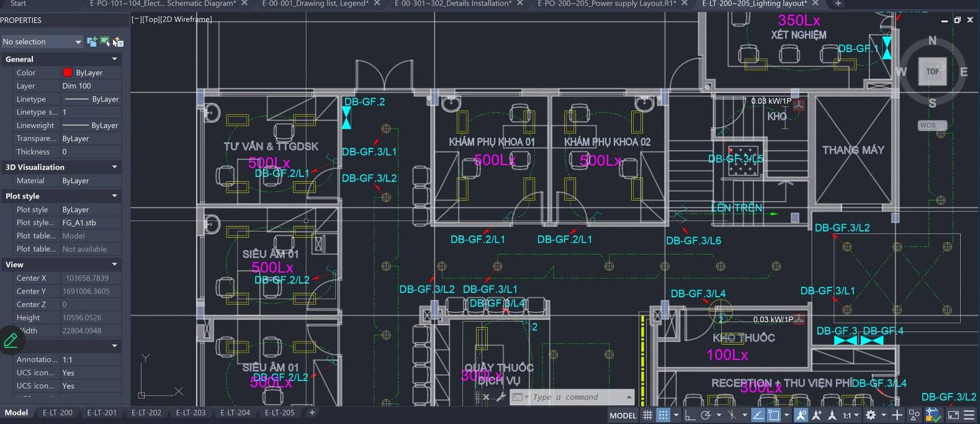Toggle show annotation objects icon
The image size is (980, 424).
click(x=801, y=415)
